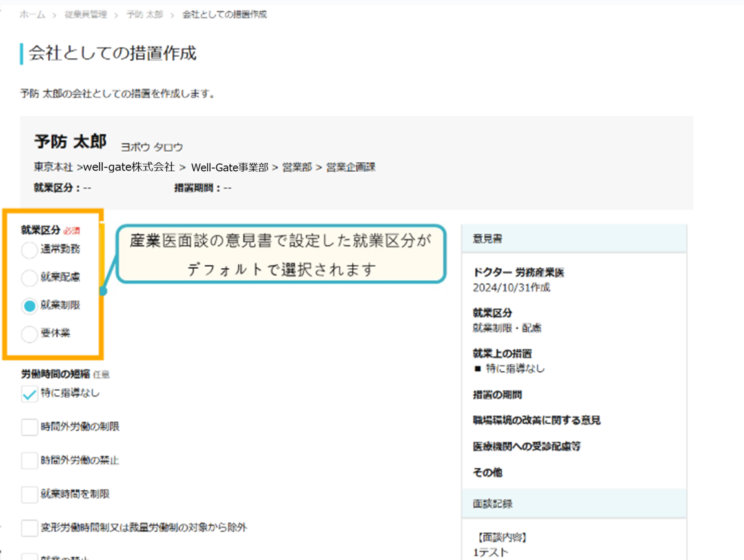Click 会社としての措置作成 breadcrumb item

coord(225,15)
